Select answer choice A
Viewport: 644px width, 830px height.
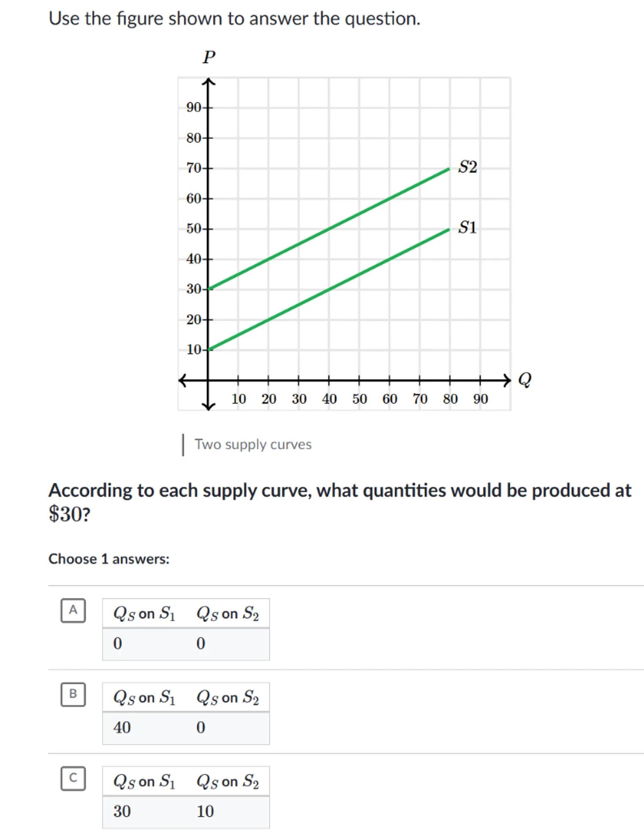tap(73, 610)
